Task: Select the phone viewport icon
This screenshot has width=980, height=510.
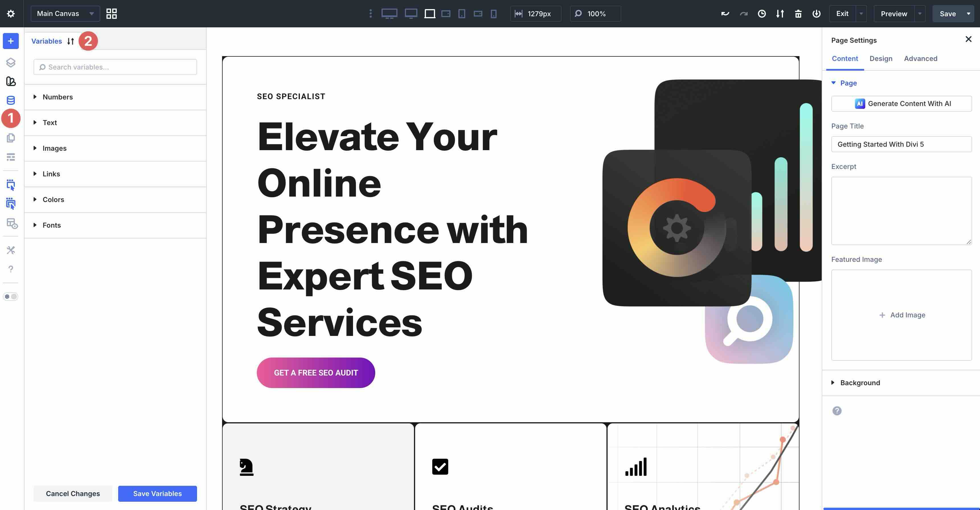Action: click(493, 14)
